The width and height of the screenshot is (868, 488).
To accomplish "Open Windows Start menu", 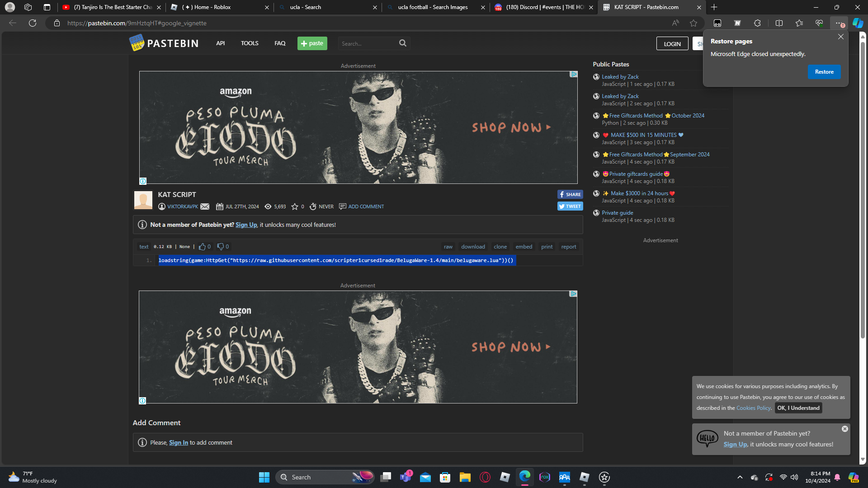I will pyautogui.click(x=264, y=477).
